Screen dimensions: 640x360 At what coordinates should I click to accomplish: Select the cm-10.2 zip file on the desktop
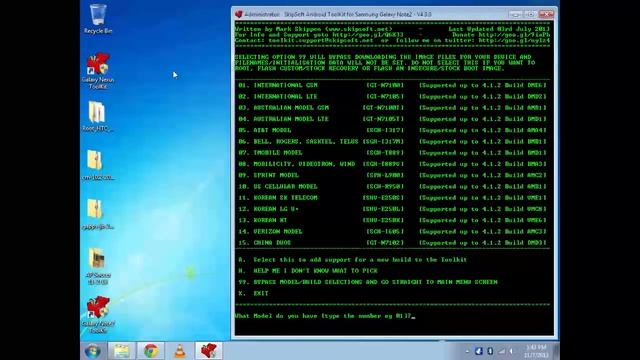(x=97, y=165)
